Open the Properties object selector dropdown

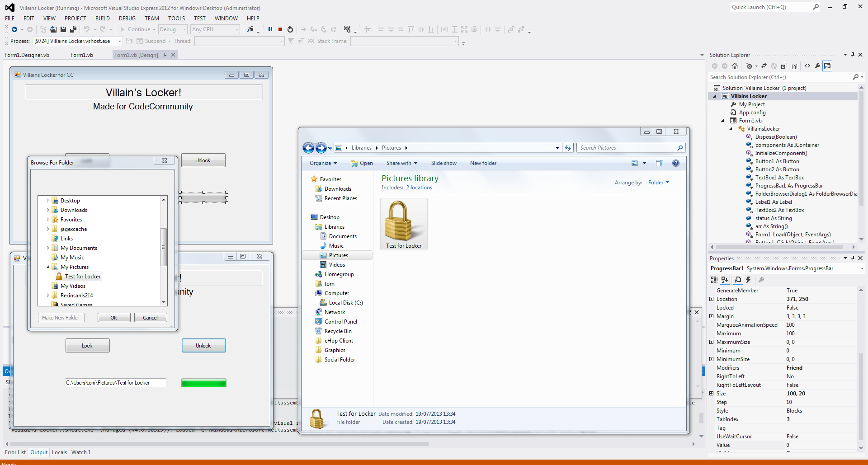[x=862, y=268]
